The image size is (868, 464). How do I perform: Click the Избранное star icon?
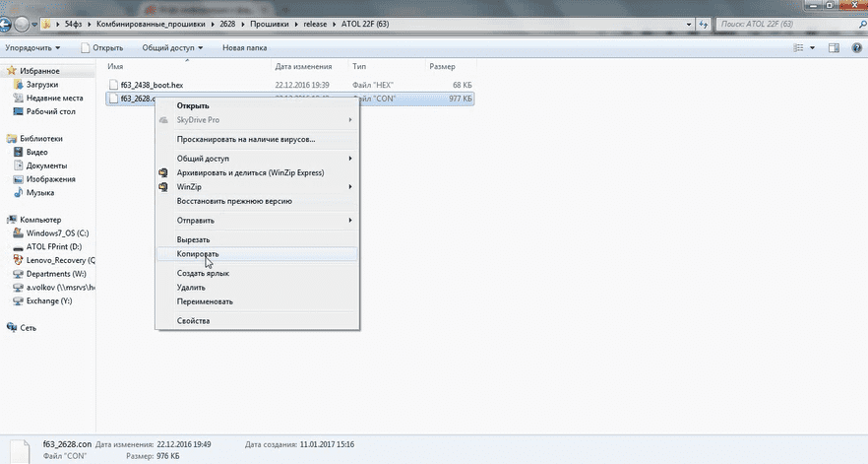(x=11, y=71)
